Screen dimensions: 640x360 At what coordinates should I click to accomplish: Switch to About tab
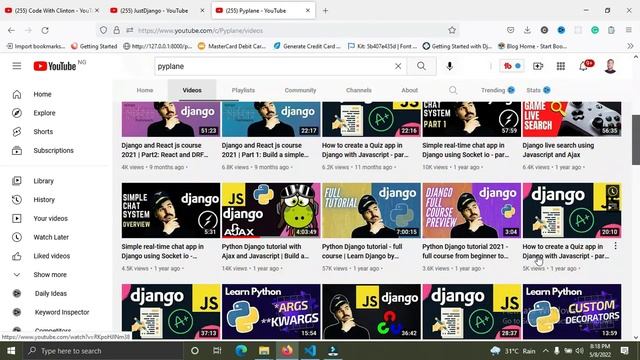tap(409, 90)
